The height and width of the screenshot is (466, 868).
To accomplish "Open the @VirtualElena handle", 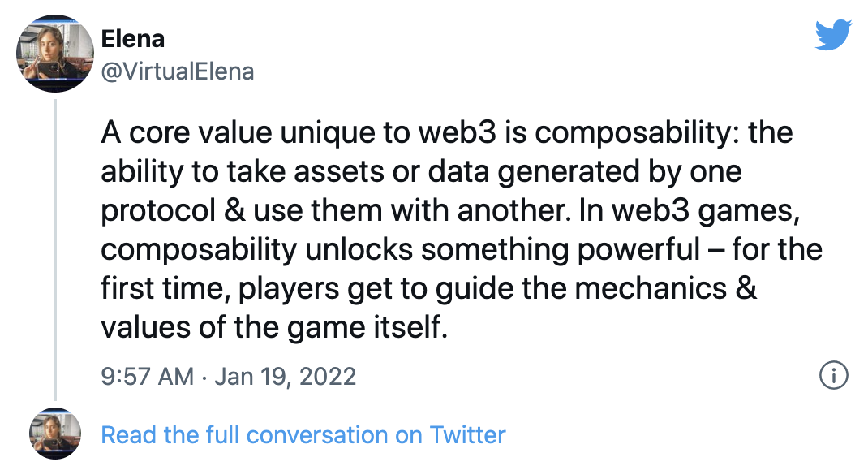I will pos(178,71).
